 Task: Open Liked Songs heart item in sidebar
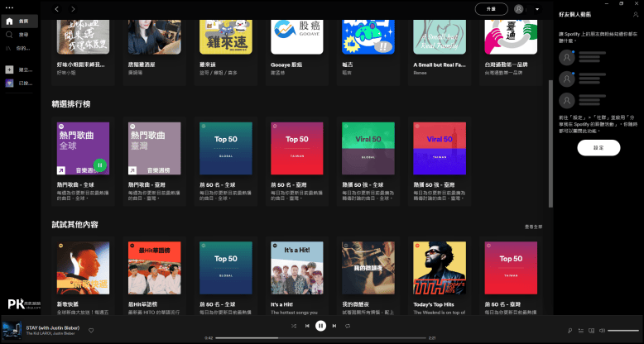9,84
